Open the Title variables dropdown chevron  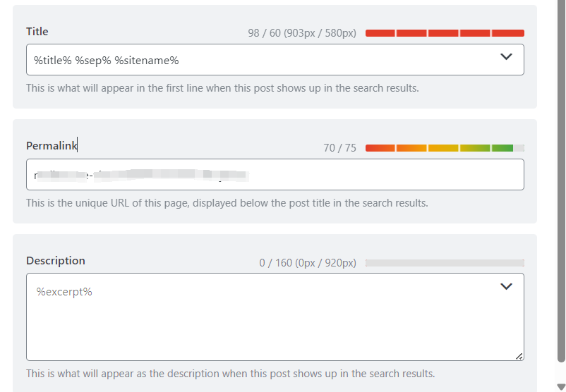[506, 57]
